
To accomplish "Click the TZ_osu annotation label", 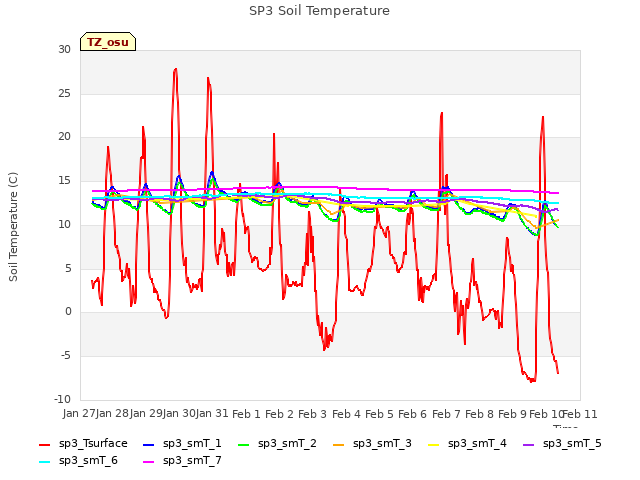I will [x=108, y=42].
